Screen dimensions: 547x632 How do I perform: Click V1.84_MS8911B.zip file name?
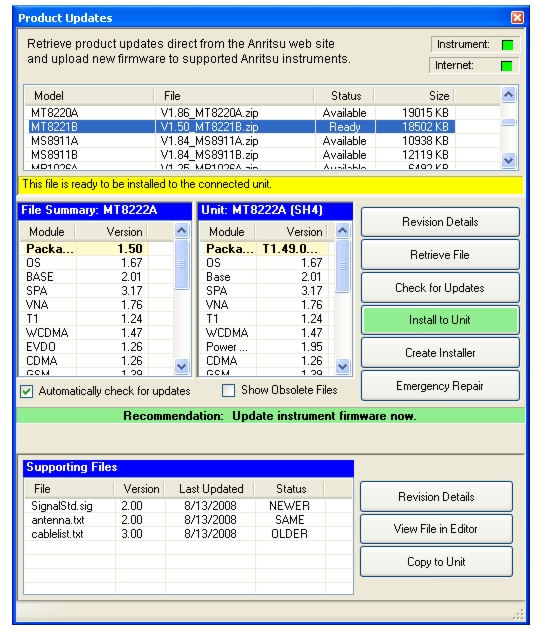point(209,155)
